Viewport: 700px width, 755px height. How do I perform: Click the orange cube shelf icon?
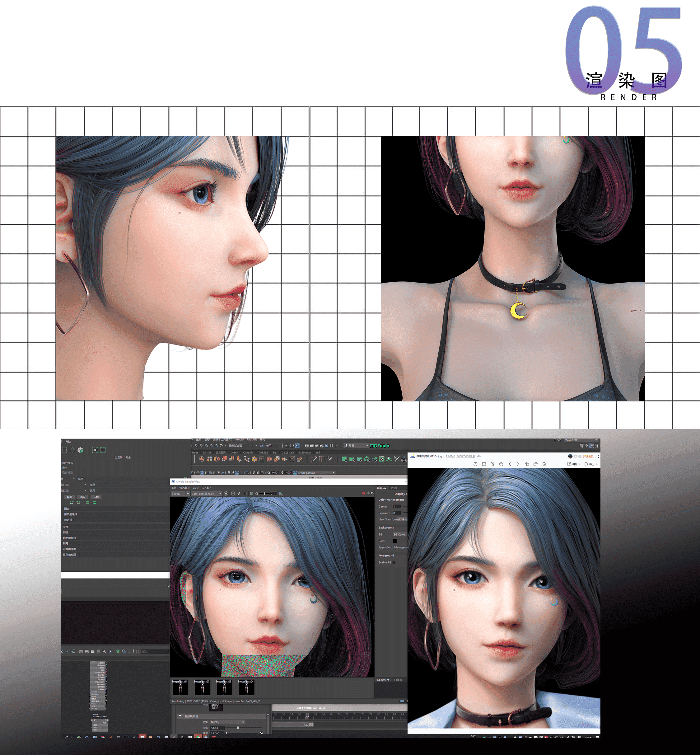coord(254,459)
